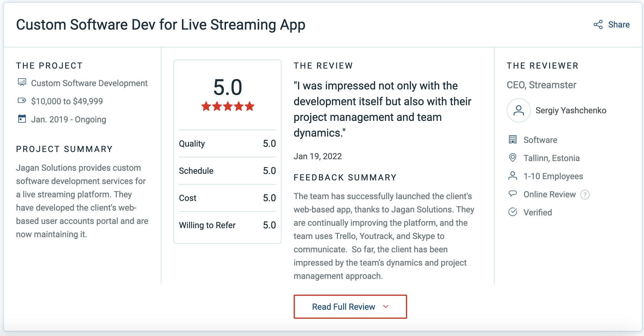Click the price tag budget icon
The width and height of the screenshot is (644, 336).
[22, 101]
